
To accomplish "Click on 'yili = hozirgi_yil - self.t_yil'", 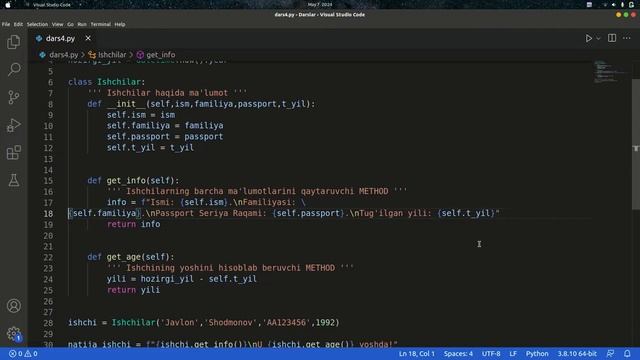I will [182, 279].
